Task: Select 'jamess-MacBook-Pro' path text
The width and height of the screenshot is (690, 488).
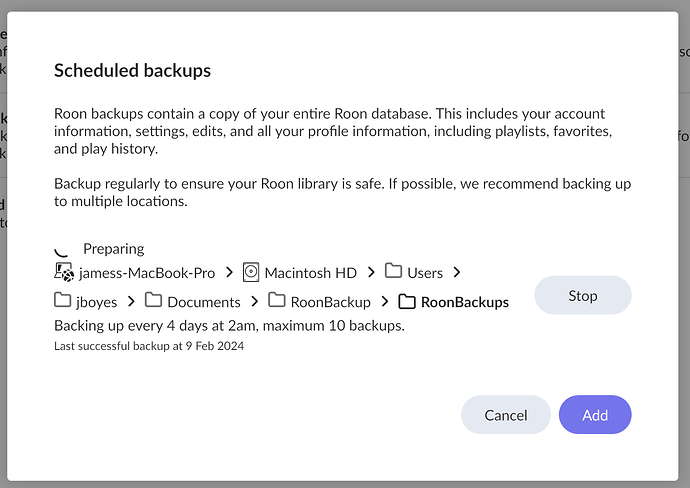Action: pos(147,273)
